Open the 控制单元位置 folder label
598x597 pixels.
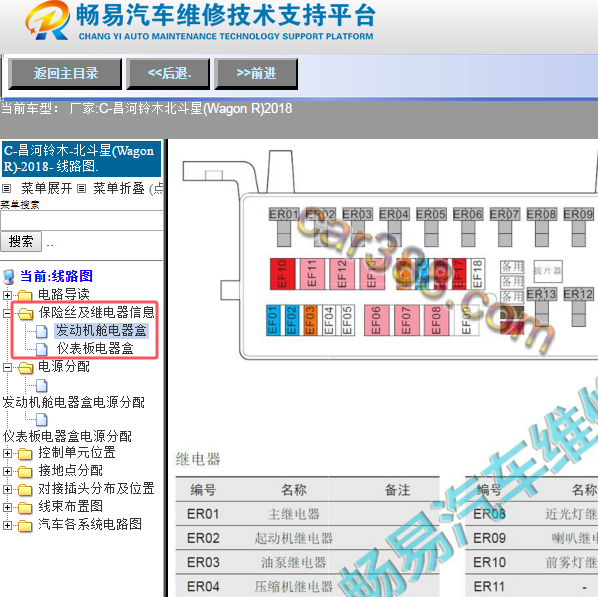(77, 453)
